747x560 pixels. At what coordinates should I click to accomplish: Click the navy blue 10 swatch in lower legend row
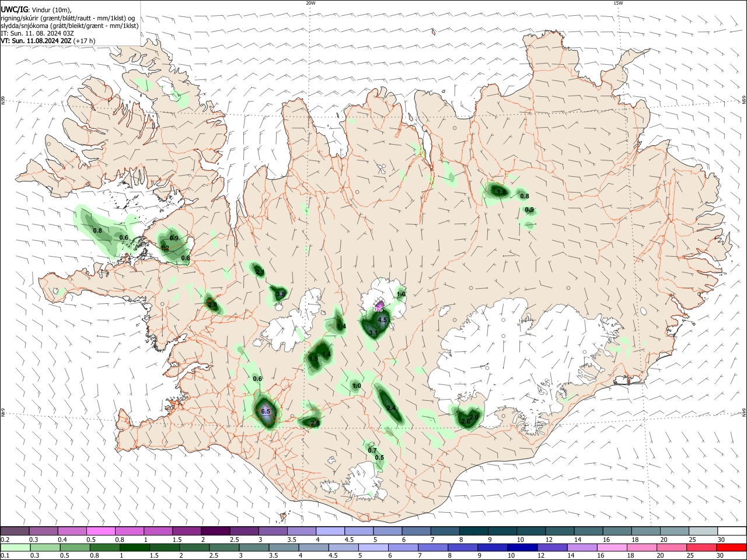click(521, 547)
